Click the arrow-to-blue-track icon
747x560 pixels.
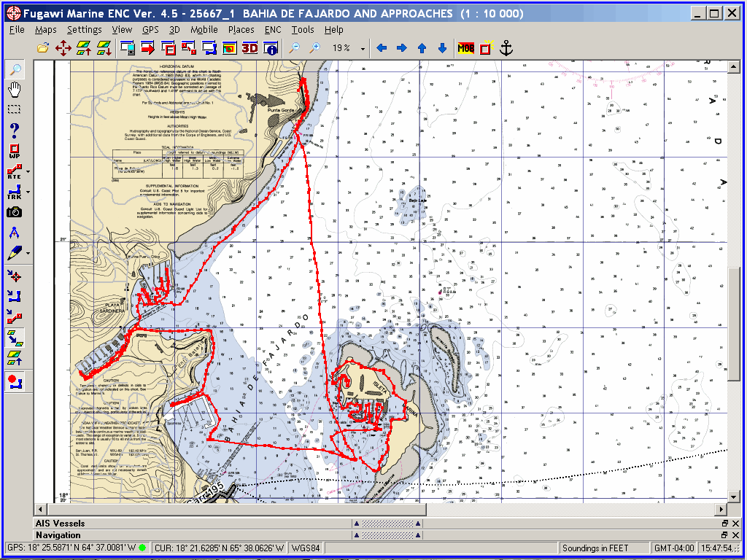click(15, 297)
